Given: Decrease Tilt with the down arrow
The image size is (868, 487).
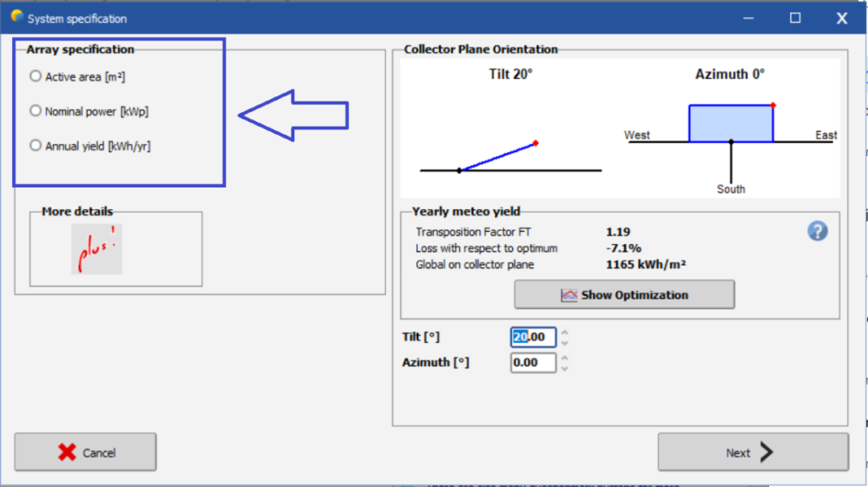Looking at the screenshot, I should [565, 343].
